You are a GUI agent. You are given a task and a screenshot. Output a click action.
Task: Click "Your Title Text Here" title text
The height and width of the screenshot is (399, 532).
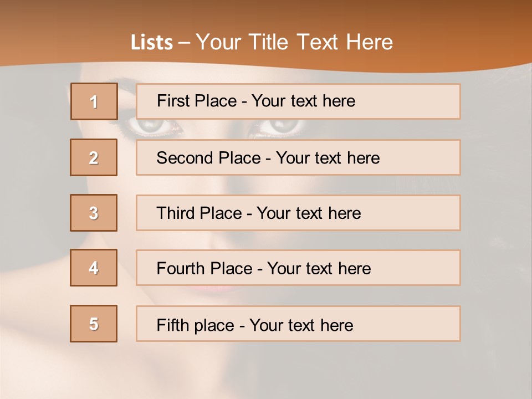click(x=294, y=42)
